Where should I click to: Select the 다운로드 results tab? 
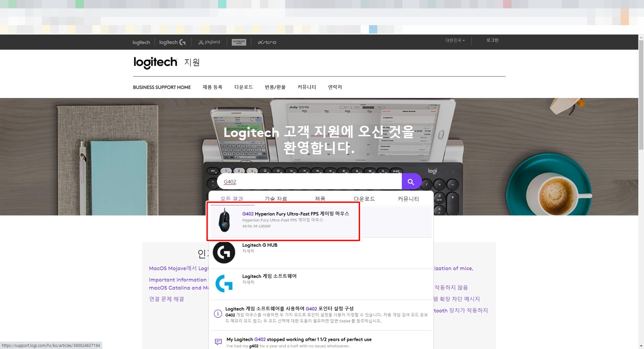(364, 199)
